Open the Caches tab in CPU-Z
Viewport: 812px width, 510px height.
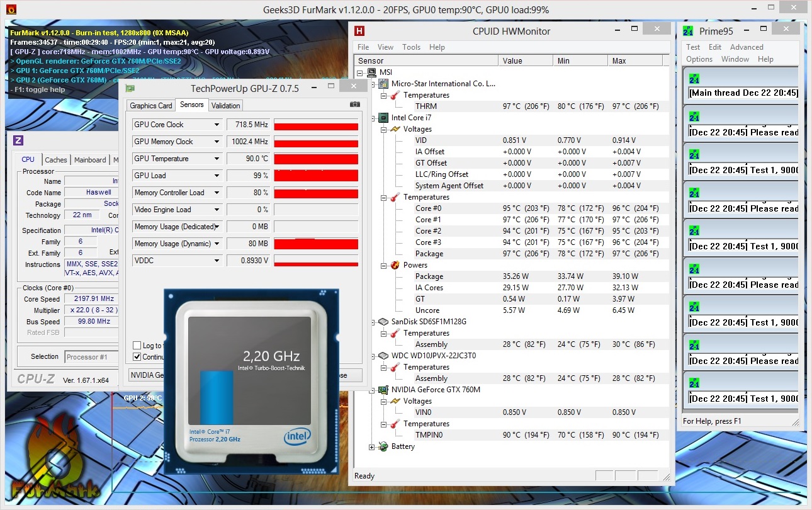[56, 160]
